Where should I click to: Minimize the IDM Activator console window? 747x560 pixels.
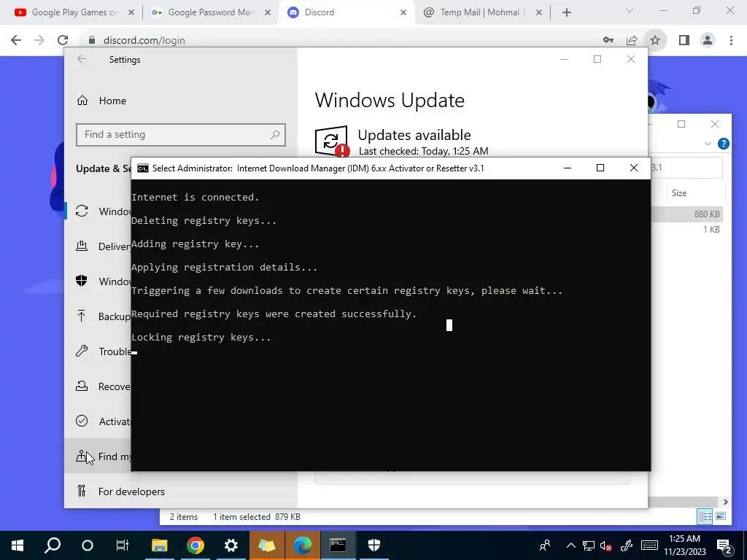point(568,168)
